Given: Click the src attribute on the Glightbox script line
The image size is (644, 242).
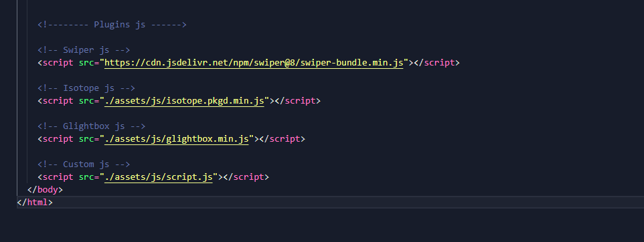Looking at the screenshot, I should pos(86,139).
